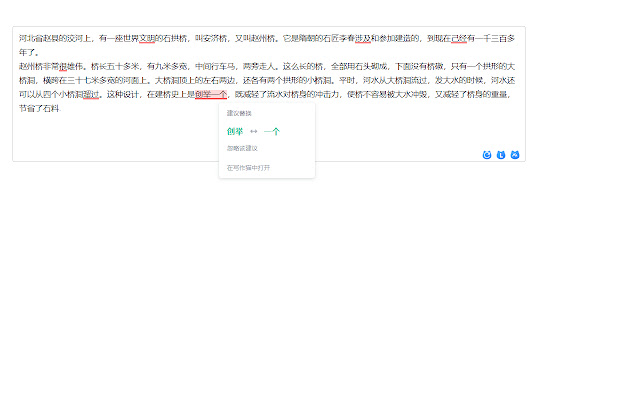This screenshot has width=640, height=400.
Task: Click underlined word 文明 in first line
Action: point(147,39)
